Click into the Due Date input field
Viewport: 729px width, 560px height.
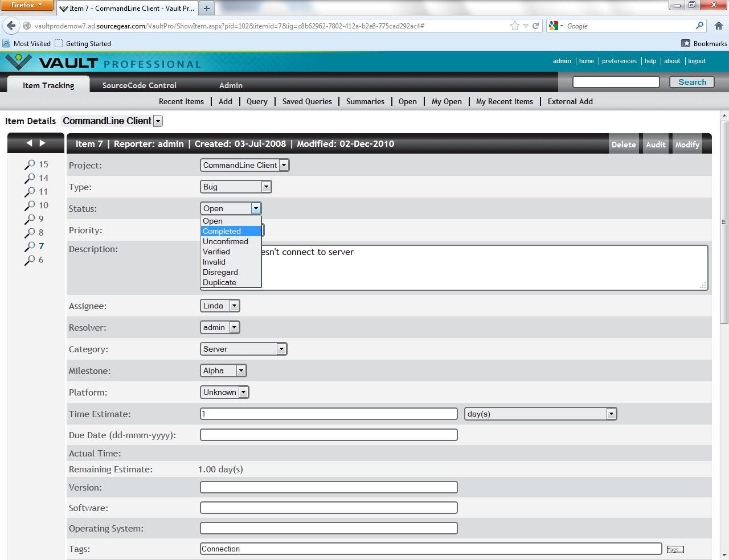coord(329,435)
